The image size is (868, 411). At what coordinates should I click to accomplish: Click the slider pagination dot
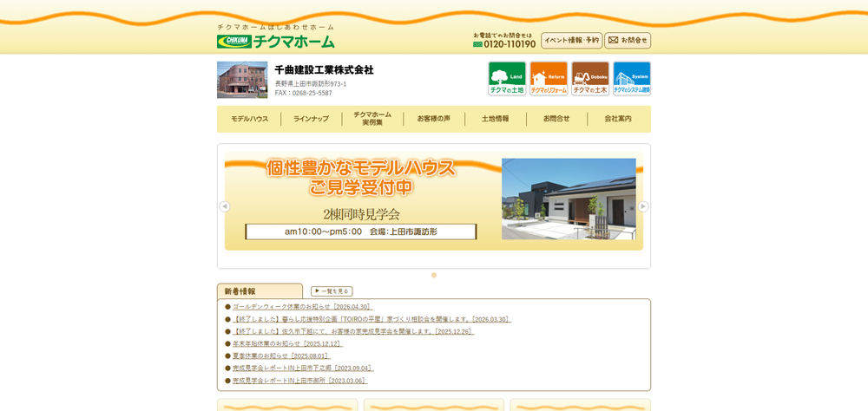(434, 275)
